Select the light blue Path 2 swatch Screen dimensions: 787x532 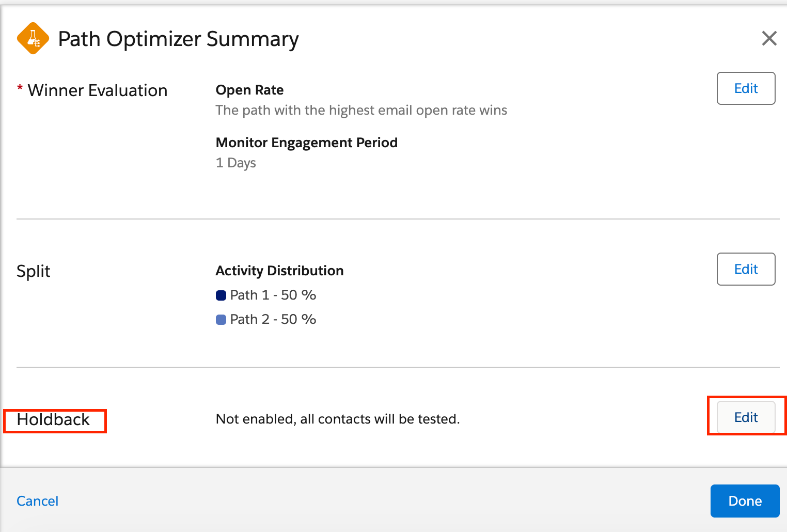click(x=221, y=320)
